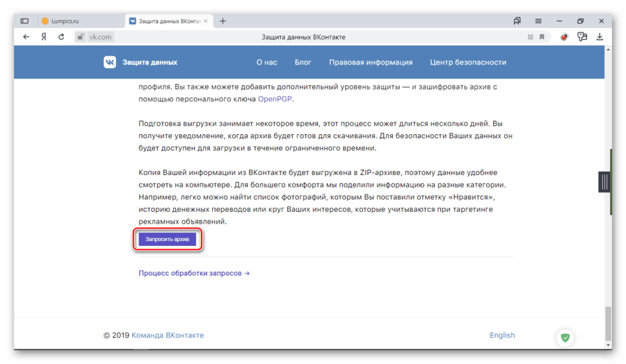The width and height of the screenshot is (626, 364).
Task: Open the translate extension icon
Action: [x=582, y=37]
